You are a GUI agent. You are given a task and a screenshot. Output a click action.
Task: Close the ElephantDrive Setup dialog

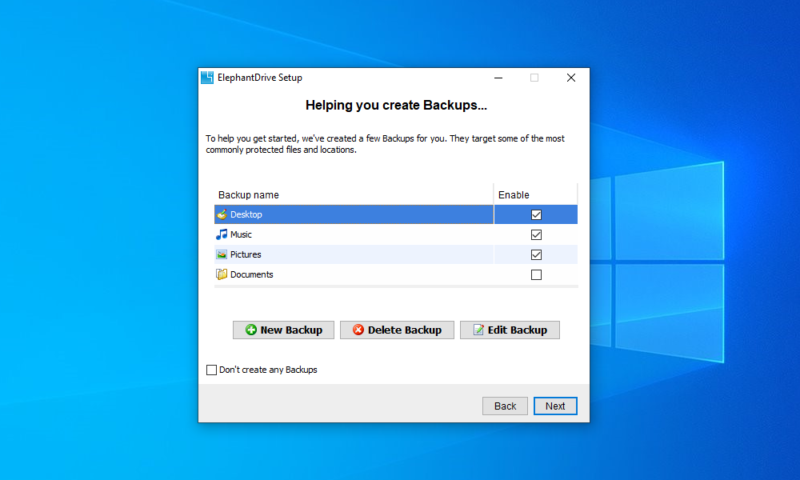571,78
